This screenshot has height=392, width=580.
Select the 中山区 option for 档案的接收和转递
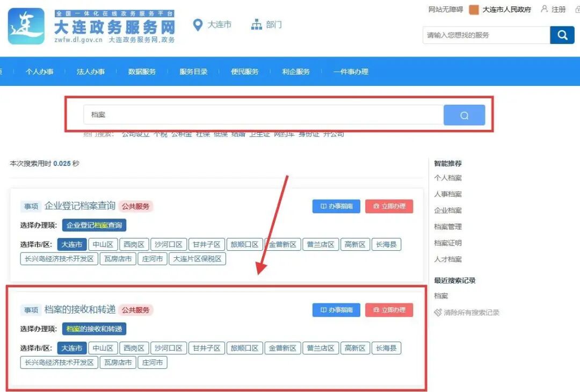103,347
